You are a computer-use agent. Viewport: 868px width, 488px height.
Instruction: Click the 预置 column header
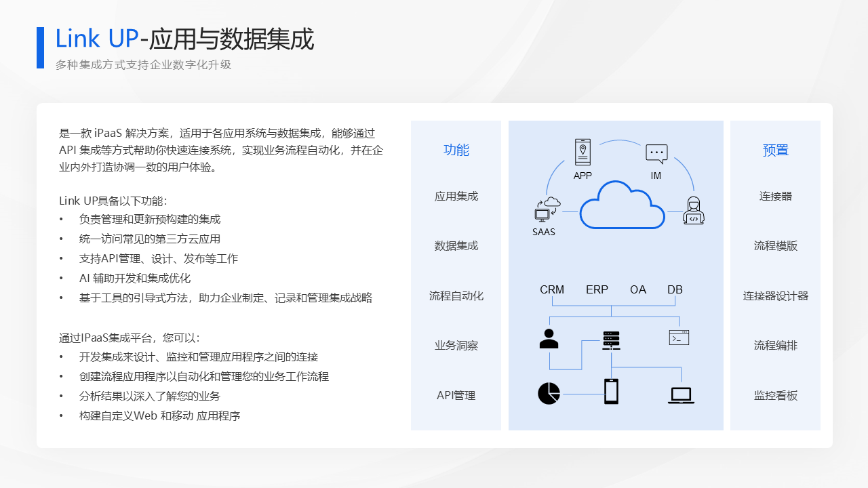pyautogui.click(x=776, y=150)
